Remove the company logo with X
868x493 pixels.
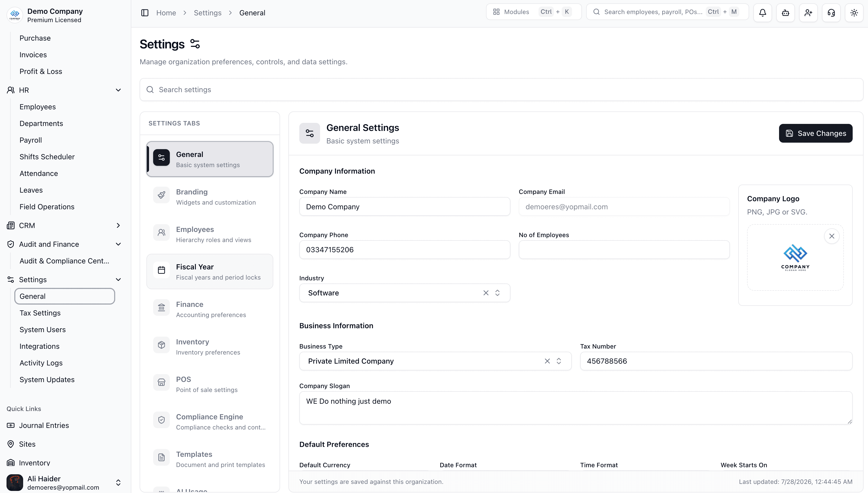pos(832,236)
